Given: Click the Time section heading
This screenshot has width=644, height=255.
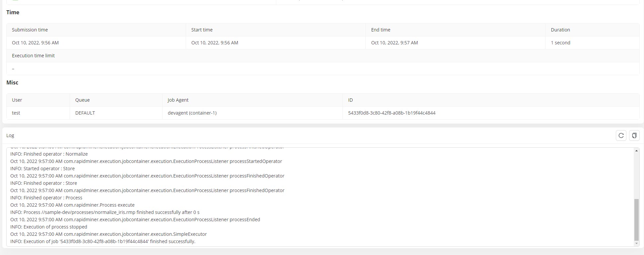Looking at the screenshot, I should click(13, 12).
